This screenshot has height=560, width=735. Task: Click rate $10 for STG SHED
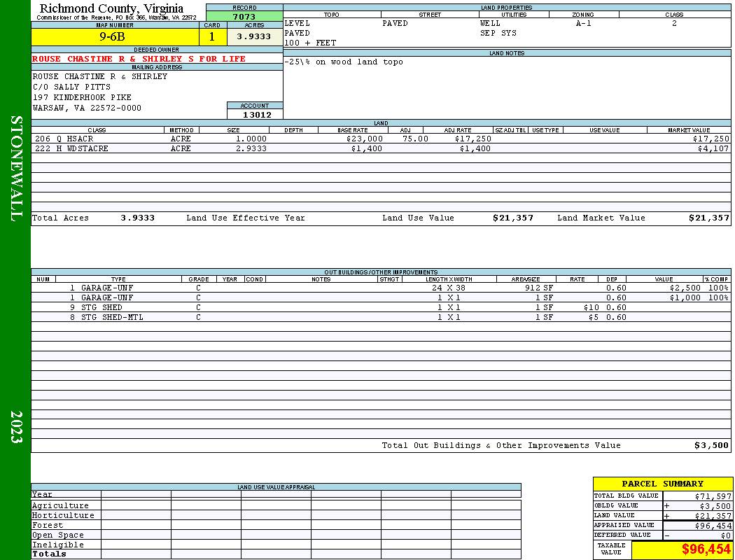(x=591, y=307)
